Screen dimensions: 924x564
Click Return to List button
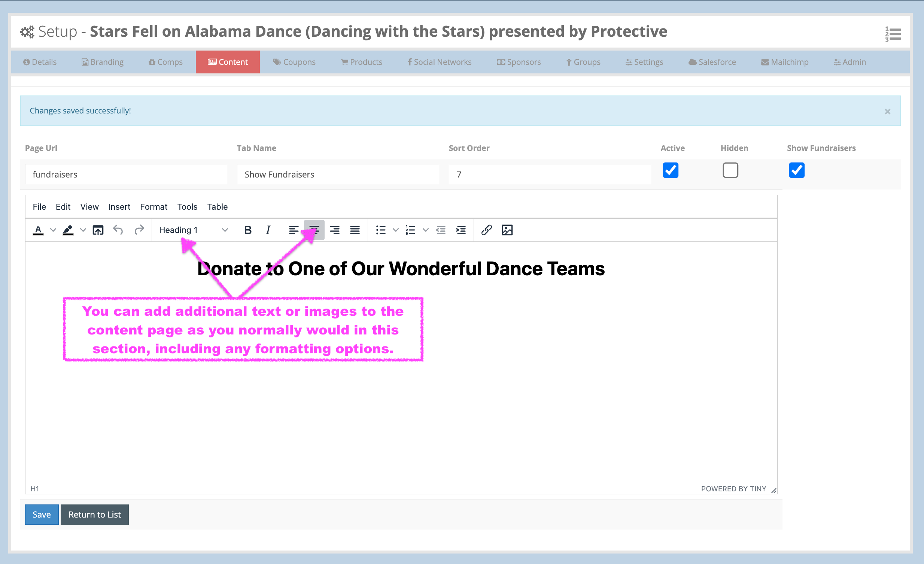coord(94,514)
